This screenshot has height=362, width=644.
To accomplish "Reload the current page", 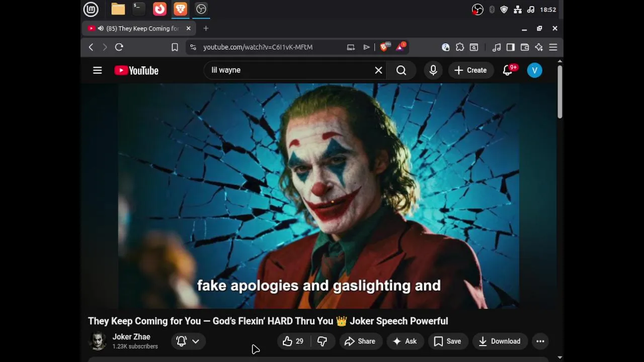I will pos(119,47).
